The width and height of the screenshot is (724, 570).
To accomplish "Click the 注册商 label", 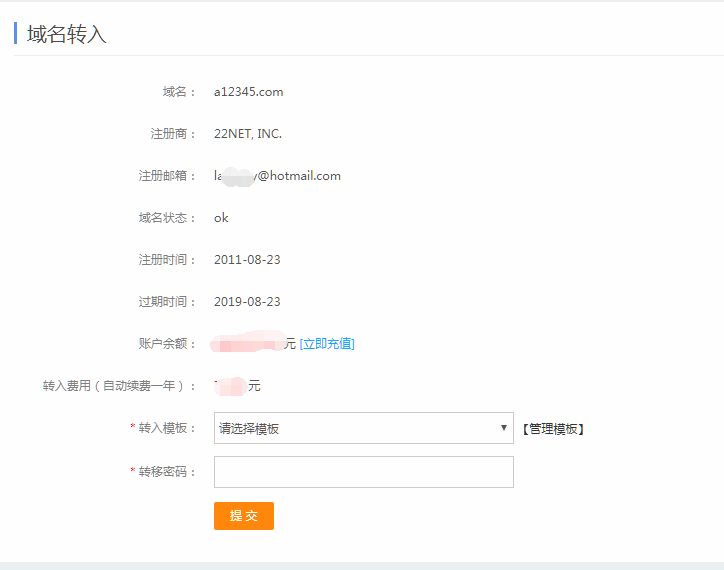I will point(179,134).
